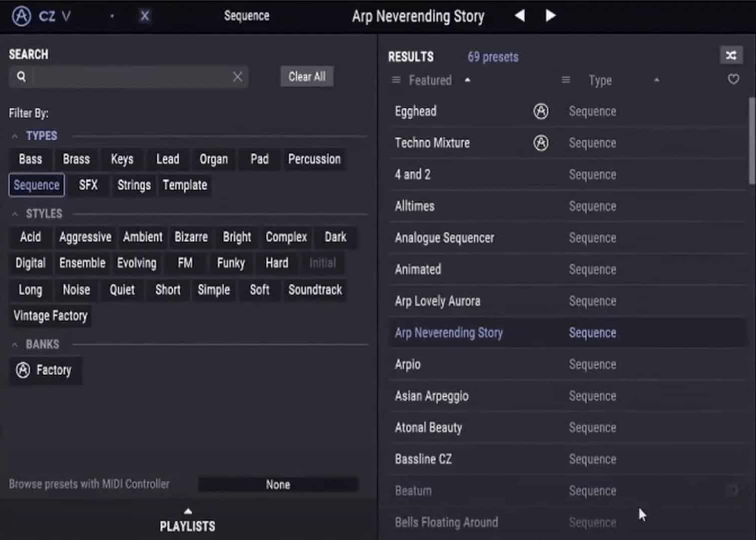Open the MIDI Controller None dropdown

[277, 484]
